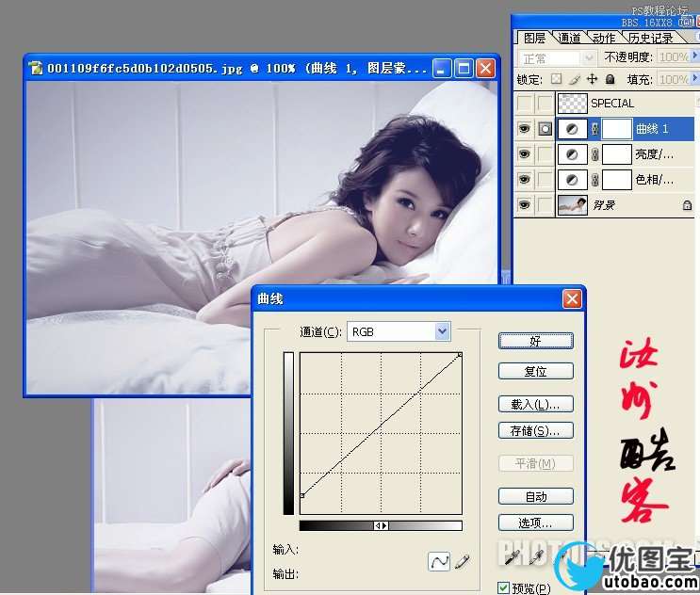700x595 pixels.
Task: Hide the 色相 layer eye
Action: tap(524, 180)
